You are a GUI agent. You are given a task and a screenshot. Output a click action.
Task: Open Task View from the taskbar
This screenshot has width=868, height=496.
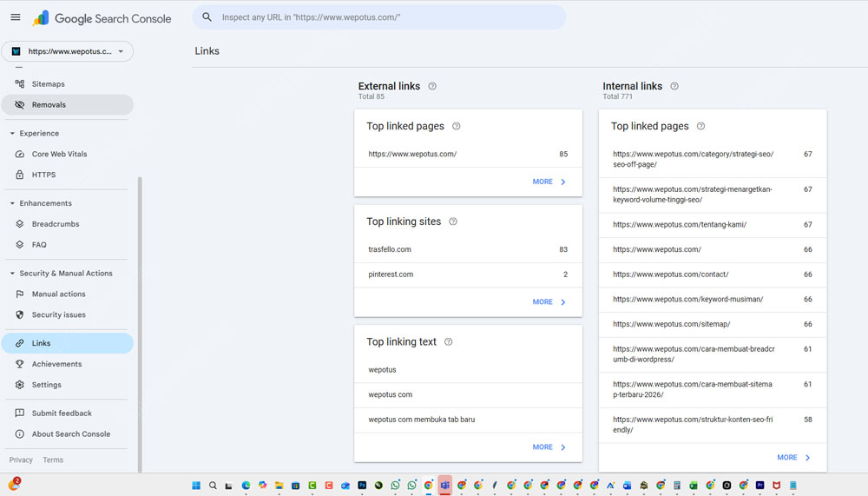pyautogui.click(x=228, y=486)
